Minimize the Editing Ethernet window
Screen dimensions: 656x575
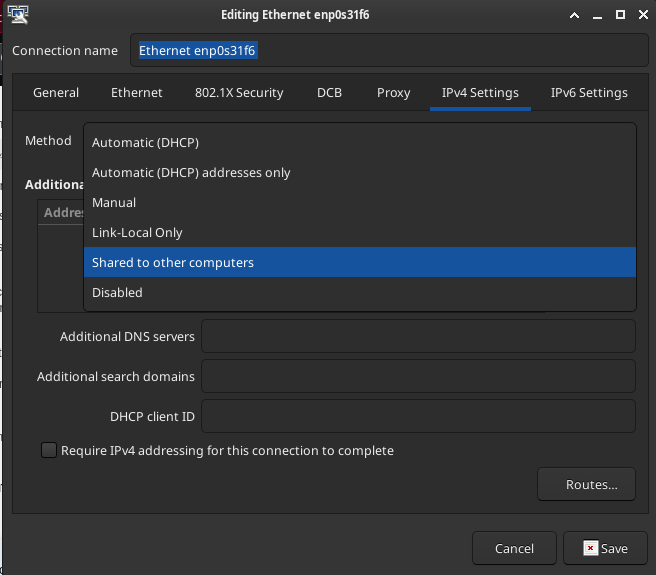tap(597, 15)
